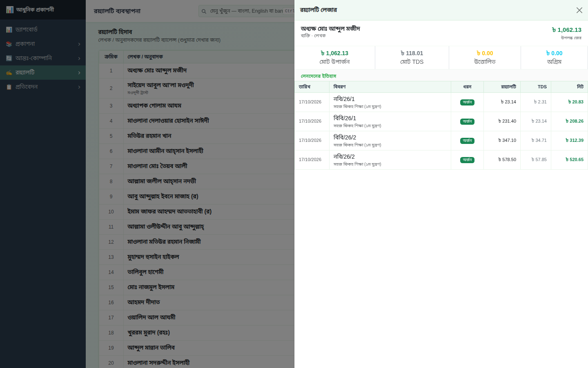Expand the আন্তঃ-কোম্পানি menu chevron
588x368 pixels.
pos(79,58)
